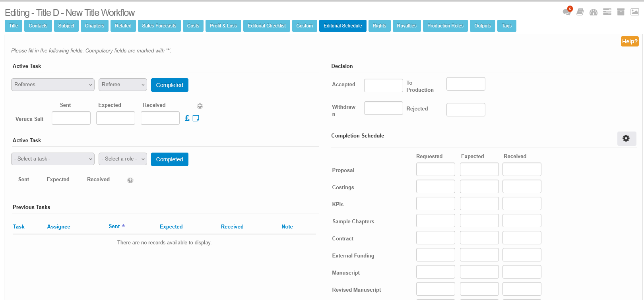Click the book icon in the header
Viewport: 644px width, 300px height.
click(580, 12)
